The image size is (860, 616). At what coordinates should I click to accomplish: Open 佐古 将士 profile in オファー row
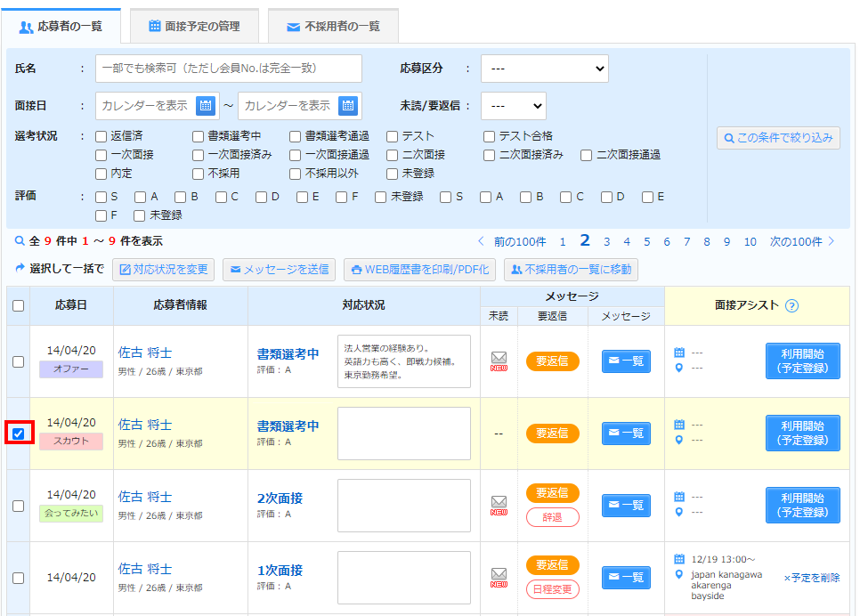[145, 353]
